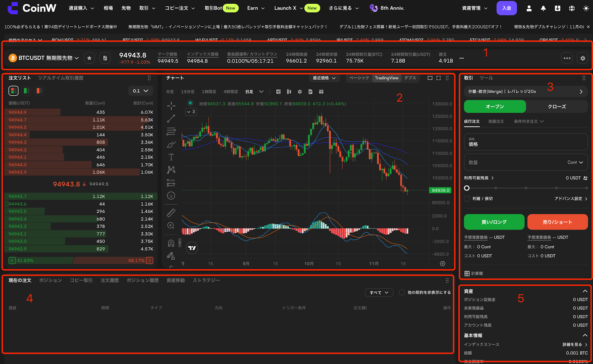
Task: Select the クローズ tab
Action: point(557,107)
